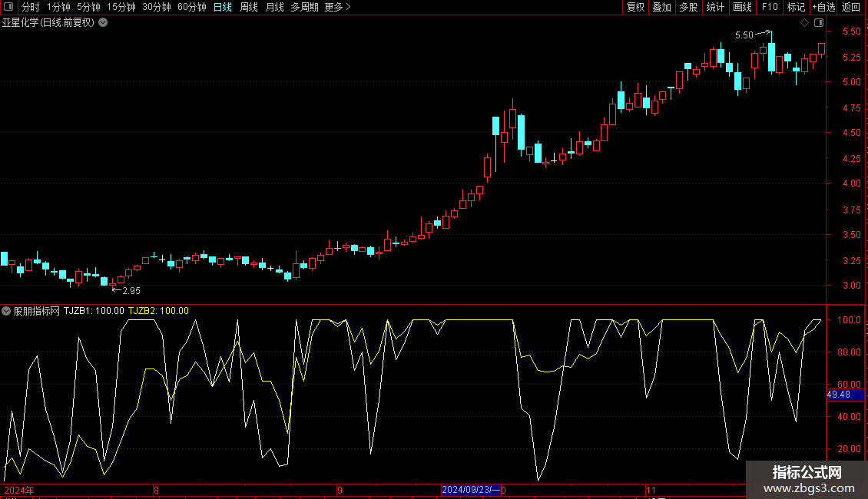Click the 49.48 value tag on indicator axis
The image size is (868, 499).
point(845,395)
